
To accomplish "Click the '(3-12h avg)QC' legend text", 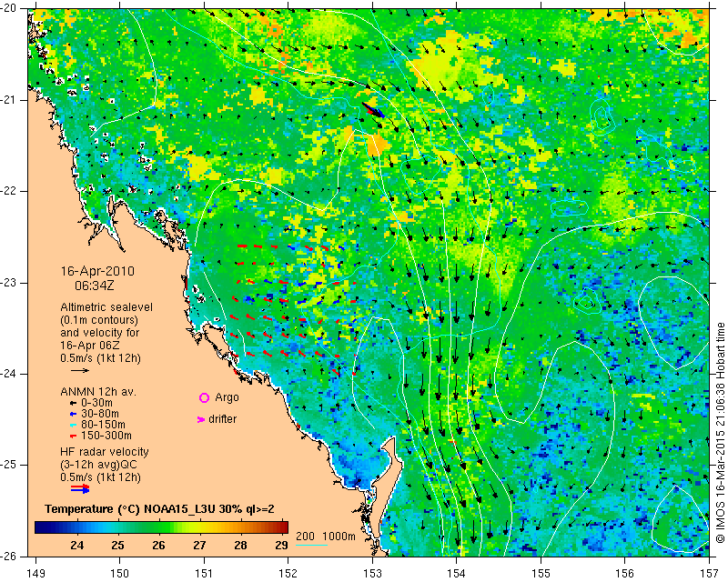I will click(x=98, y=465).
